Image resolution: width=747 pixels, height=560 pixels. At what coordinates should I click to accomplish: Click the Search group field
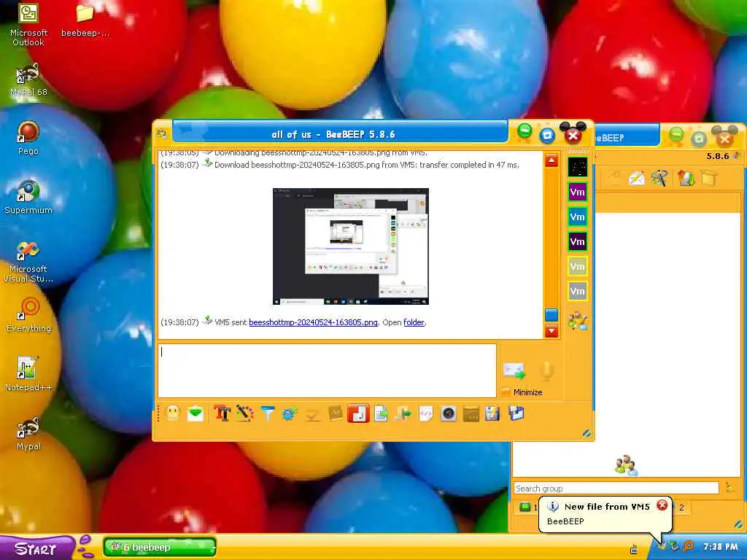click(x=616, y=488)
